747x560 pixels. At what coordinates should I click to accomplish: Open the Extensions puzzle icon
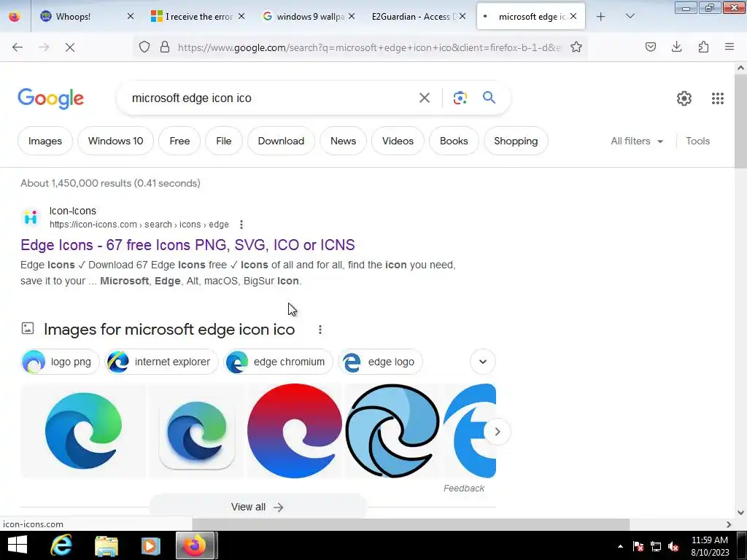tap(703, 47)
